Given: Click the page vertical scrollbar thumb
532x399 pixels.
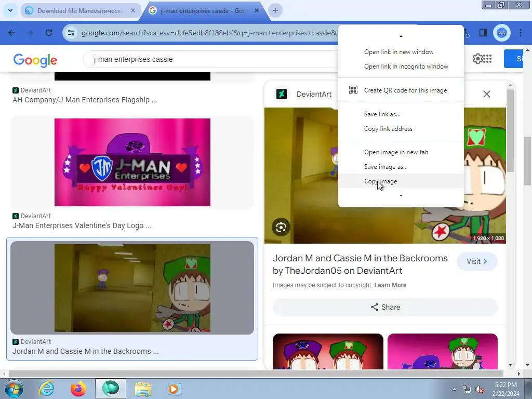Looking at the screenshot, I should click(527, 161).
